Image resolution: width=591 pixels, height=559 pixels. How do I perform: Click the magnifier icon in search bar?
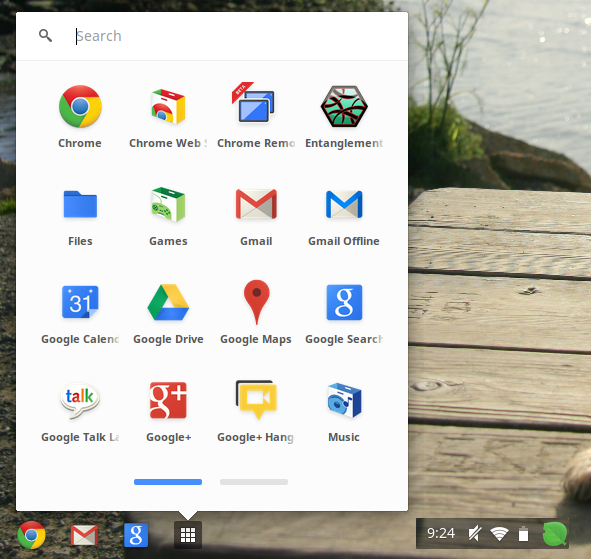click(45, 35)
